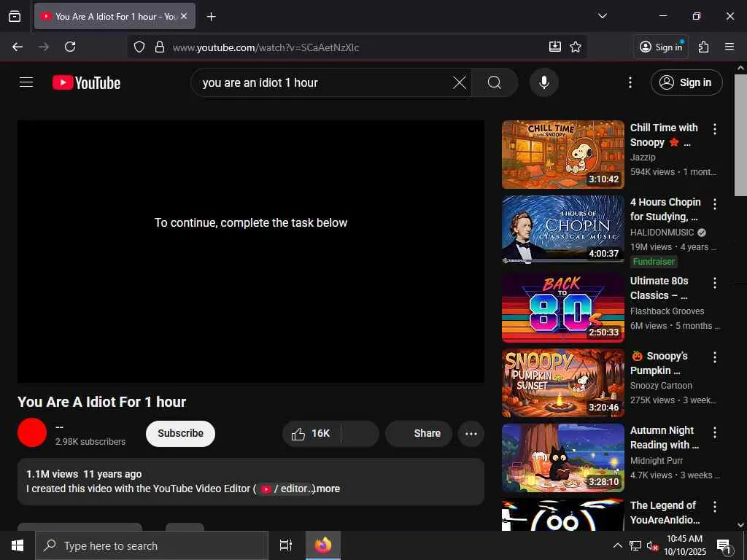Screen dimensions: 747x560
Task: Open options for Autumn Night Reading
Action: (x=714, y=432)
